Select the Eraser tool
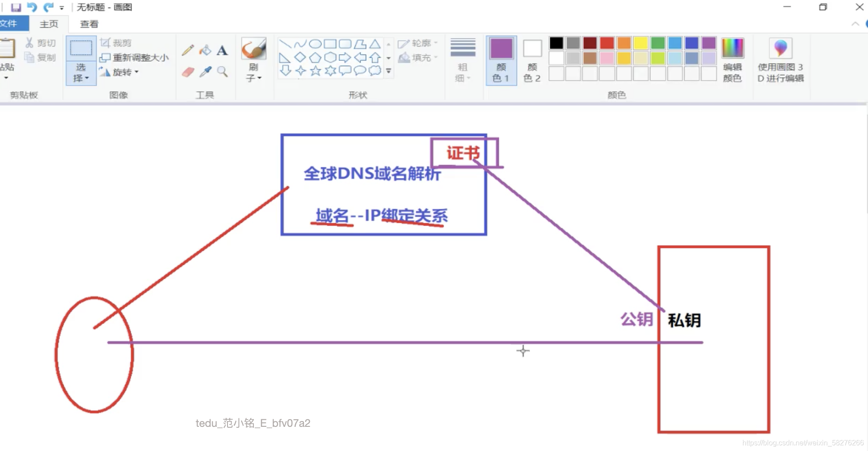 188,72
